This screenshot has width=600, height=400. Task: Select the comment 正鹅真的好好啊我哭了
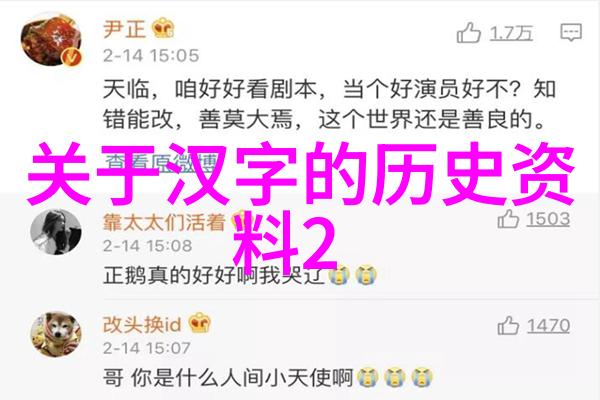[x=240, y=275]
